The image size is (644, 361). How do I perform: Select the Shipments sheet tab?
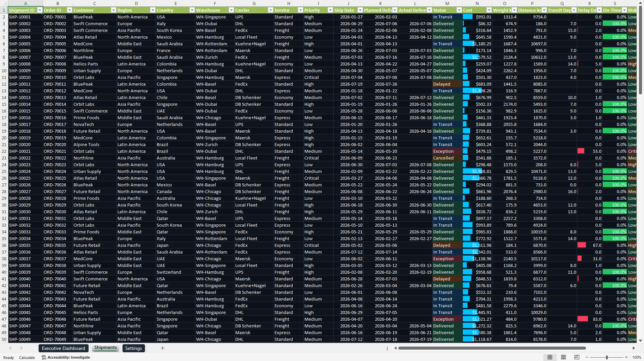pyautogui.click(x=105, y=348)
